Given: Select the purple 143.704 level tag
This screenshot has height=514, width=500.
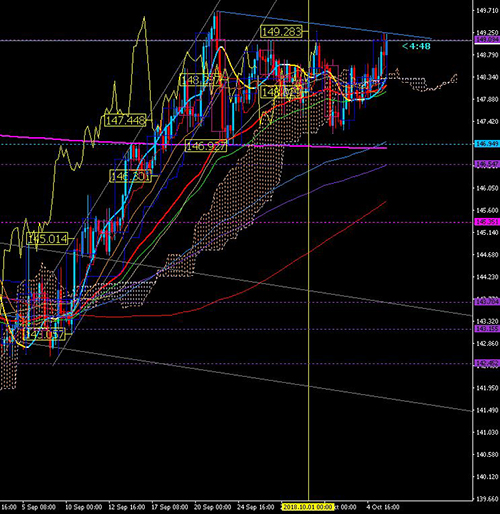Looking at the screenshot, I should coord(487,302).
